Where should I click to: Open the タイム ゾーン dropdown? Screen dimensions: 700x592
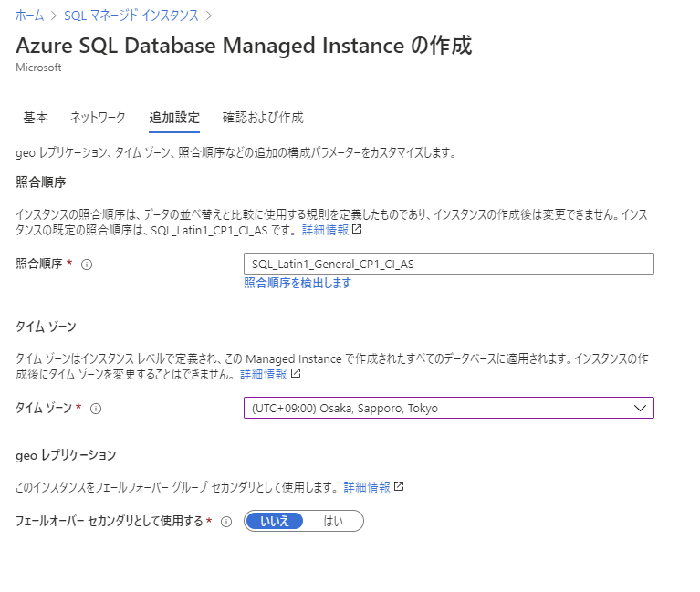(449, 408)
